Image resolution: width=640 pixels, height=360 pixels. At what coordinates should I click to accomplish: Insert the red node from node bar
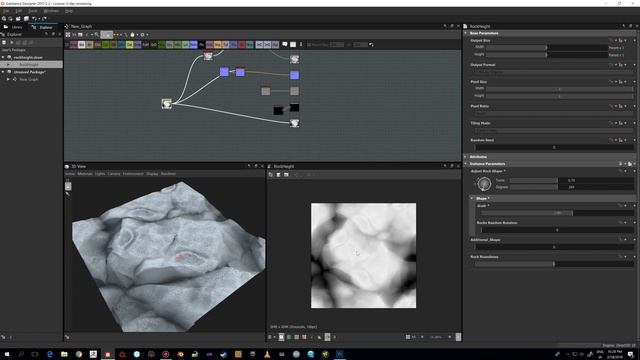(x=242, y=44)
